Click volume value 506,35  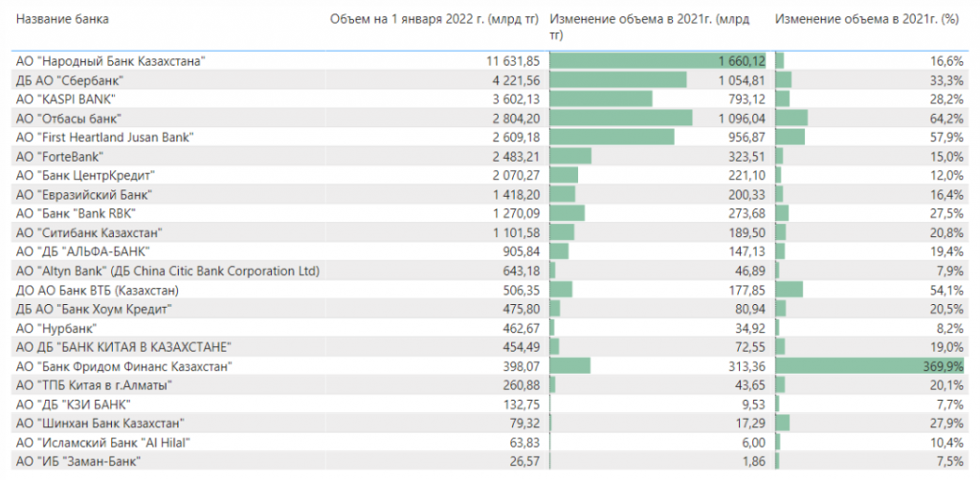point(521,291)
